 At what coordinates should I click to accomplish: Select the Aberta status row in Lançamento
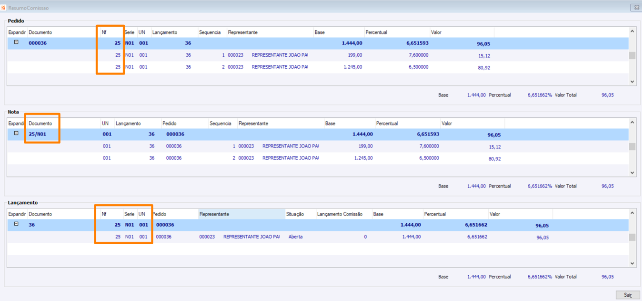[295, 237]
